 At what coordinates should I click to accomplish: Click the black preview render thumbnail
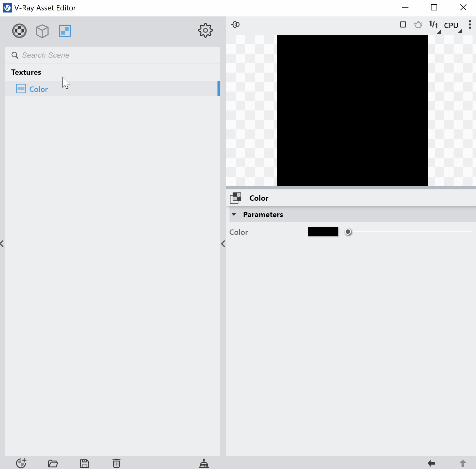click(x=353, y=110)
